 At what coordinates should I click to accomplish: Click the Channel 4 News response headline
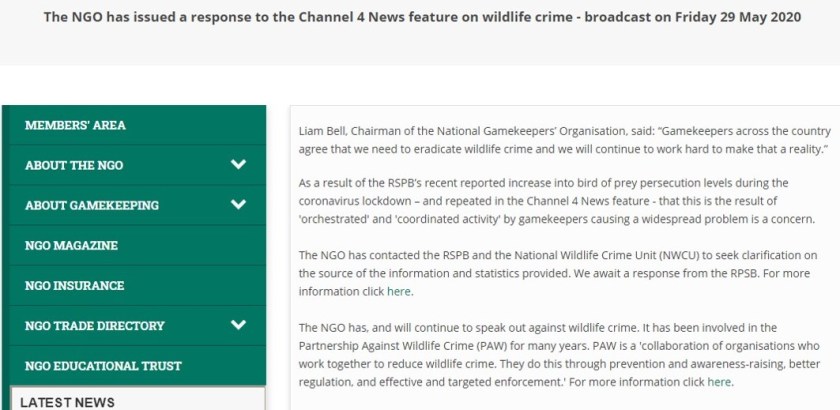tap(422, 20)
